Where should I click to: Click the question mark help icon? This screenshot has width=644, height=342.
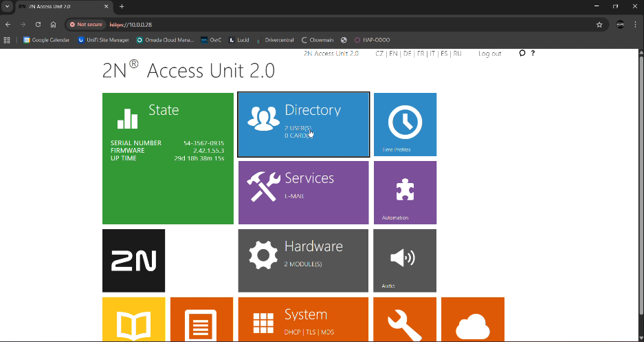533,53
